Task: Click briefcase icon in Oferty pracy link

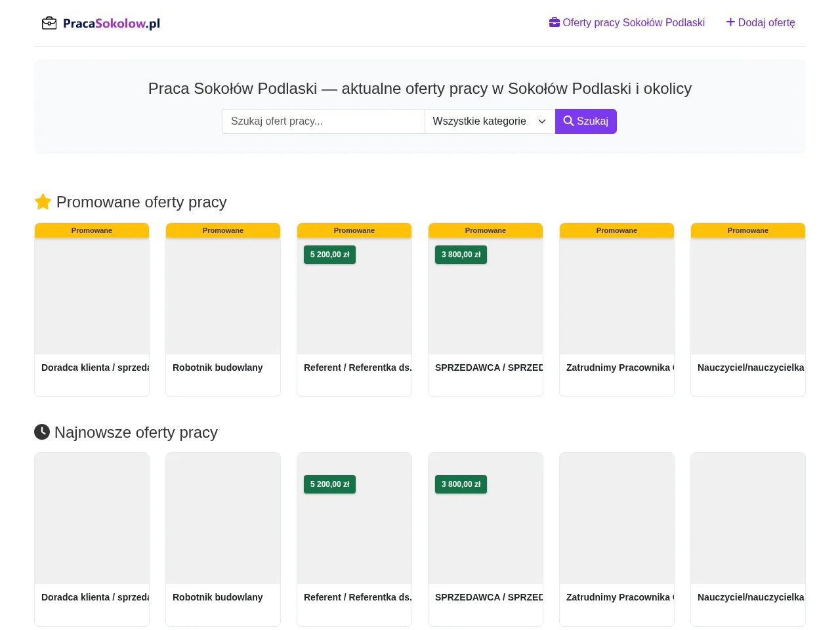Action: tap(555, 22)
